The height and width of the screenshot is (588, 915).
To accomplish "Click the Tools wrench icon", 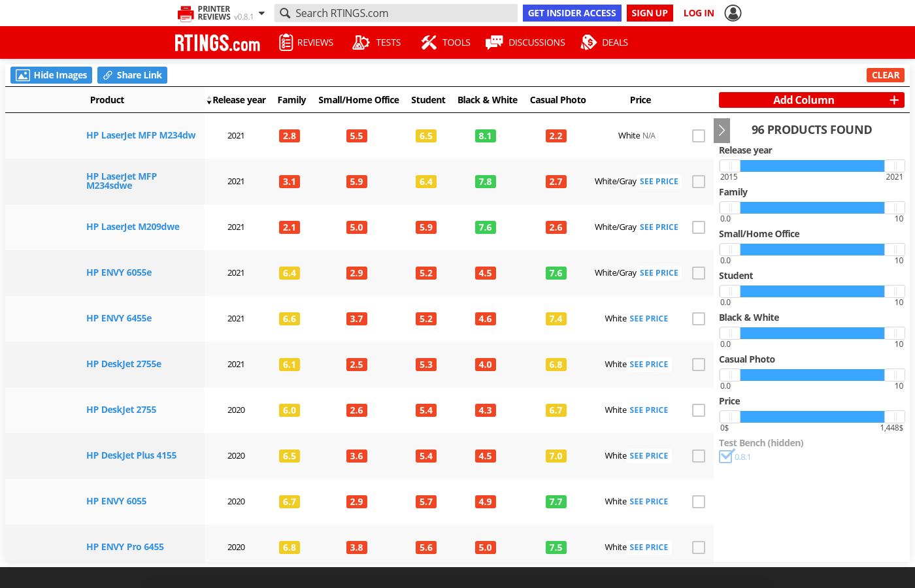I will [x=428, y=42].
